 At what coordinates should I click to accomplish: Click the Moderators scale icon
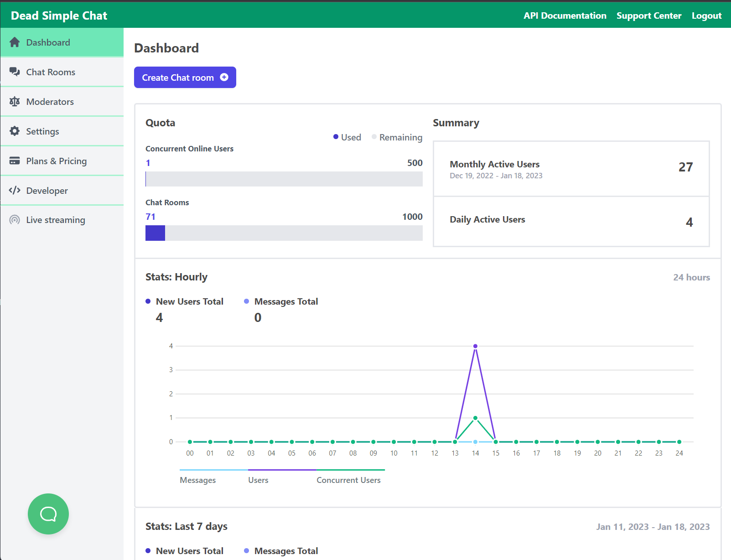[x=15, y=102]
